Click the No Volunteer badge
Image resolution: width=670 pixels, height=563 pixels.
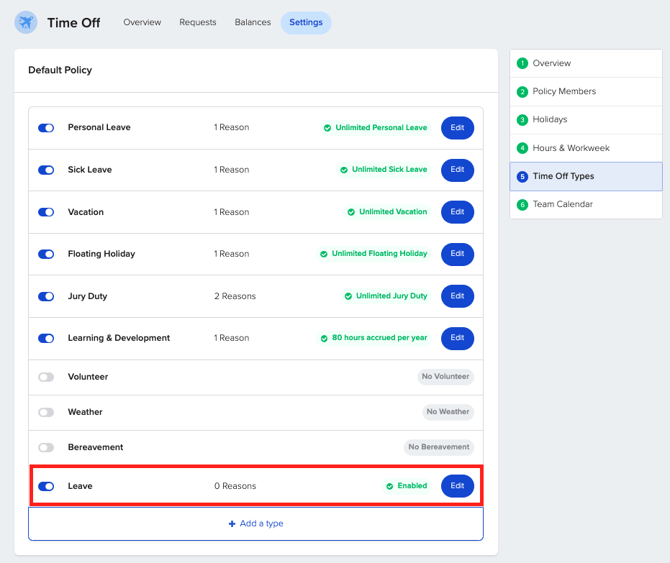(x=445, y=377)
